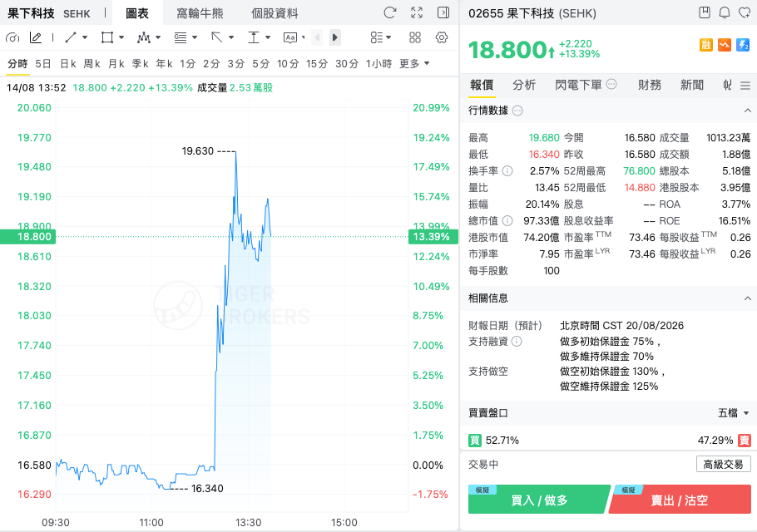Set a price alert bell

tap(725, 12)
